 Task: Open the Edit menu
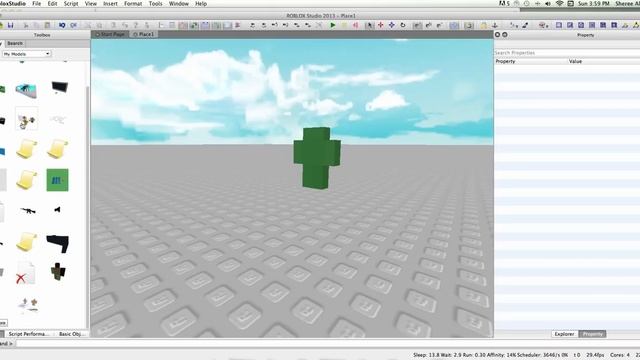[x=52, y=4]
